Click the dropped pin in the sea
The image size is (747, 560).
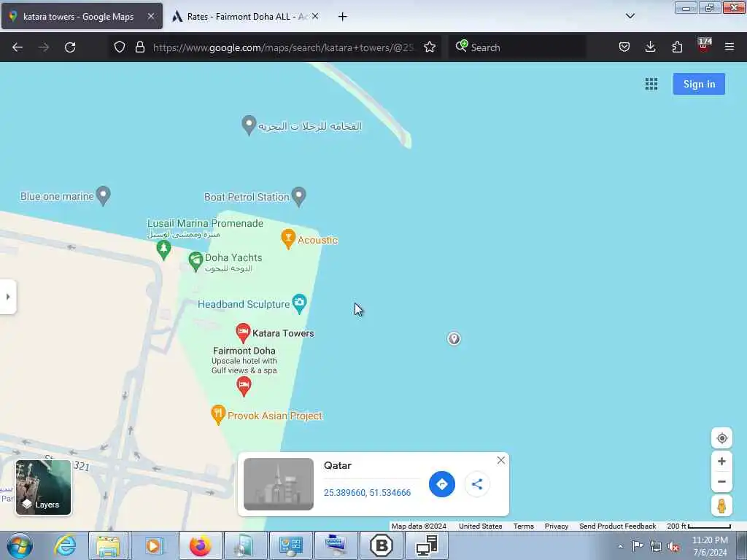pos(454,338)
